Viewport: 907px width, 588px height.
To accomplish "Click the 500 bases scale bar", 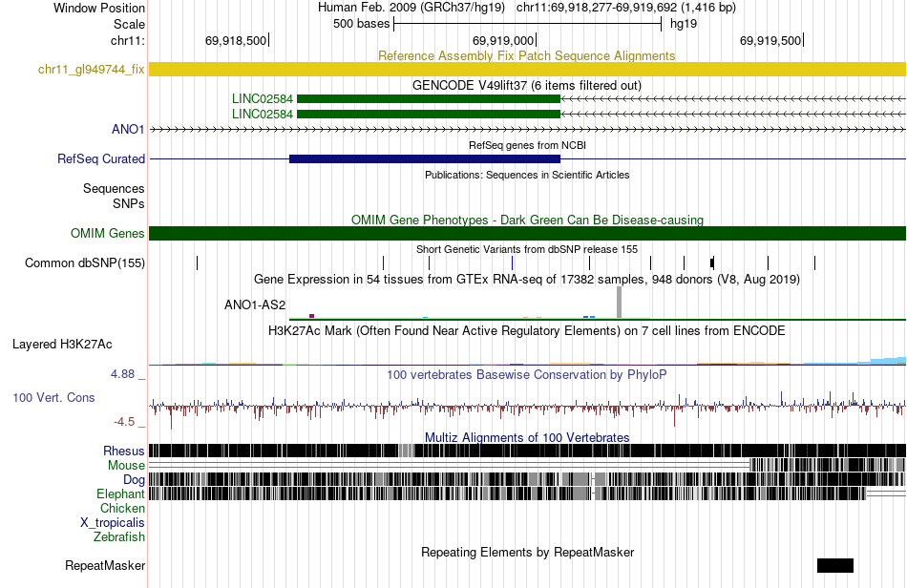I will pyautogui.click(x=528, y=24).
